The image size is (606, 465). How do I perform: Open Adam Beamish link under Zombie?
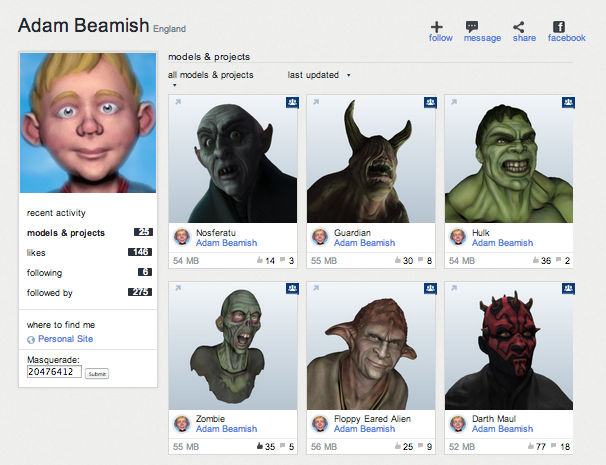click(226, 429)
